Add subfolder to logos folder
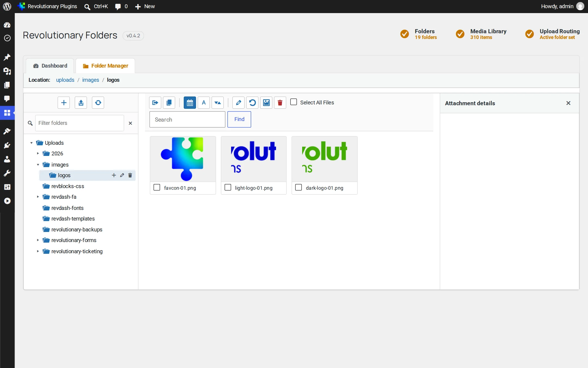This screenshot has width=588, height=368. tap(114, 175)
